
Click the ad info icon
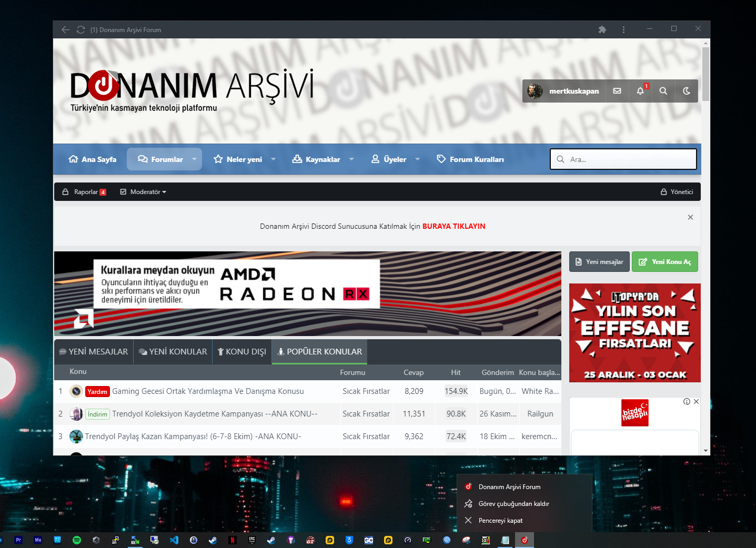(x=687, y=402)
